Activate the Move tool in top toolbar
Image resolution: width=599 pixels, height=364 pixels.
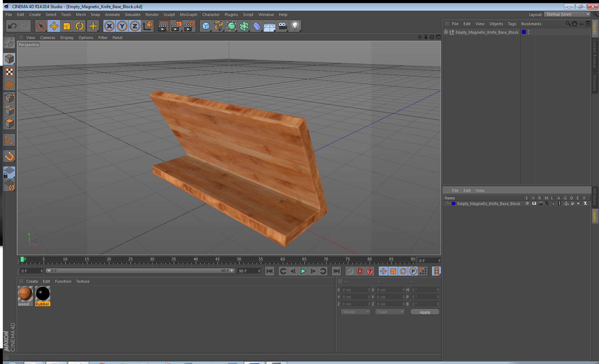54,26
